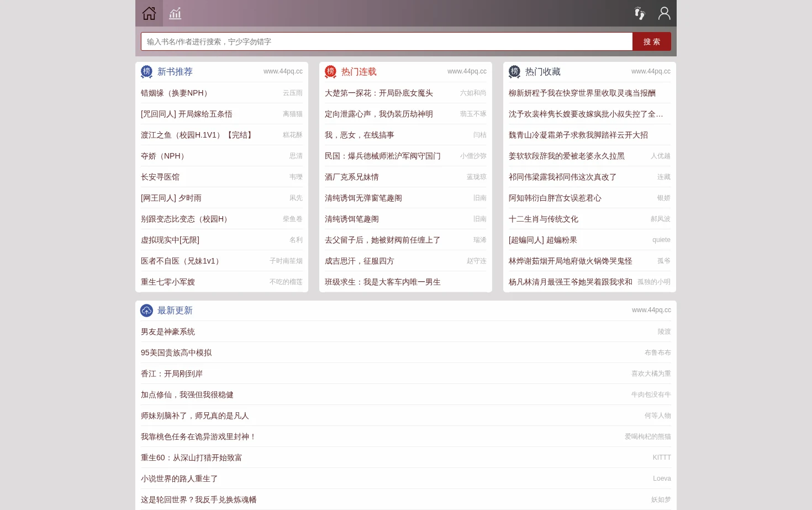Viewport: 812px width, 510px height.
Task: Open 小说世界的路人重生了
Action: click(180, 479)
